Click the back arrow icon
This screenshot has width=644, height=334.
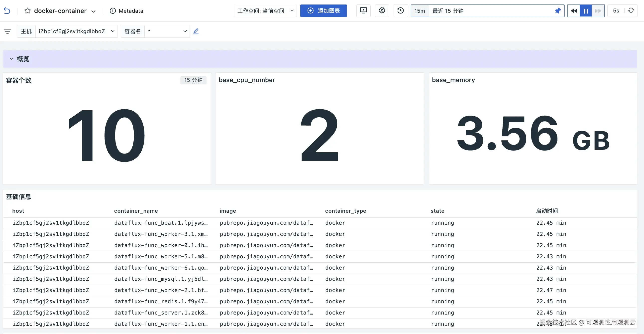(x=7, y=11)
